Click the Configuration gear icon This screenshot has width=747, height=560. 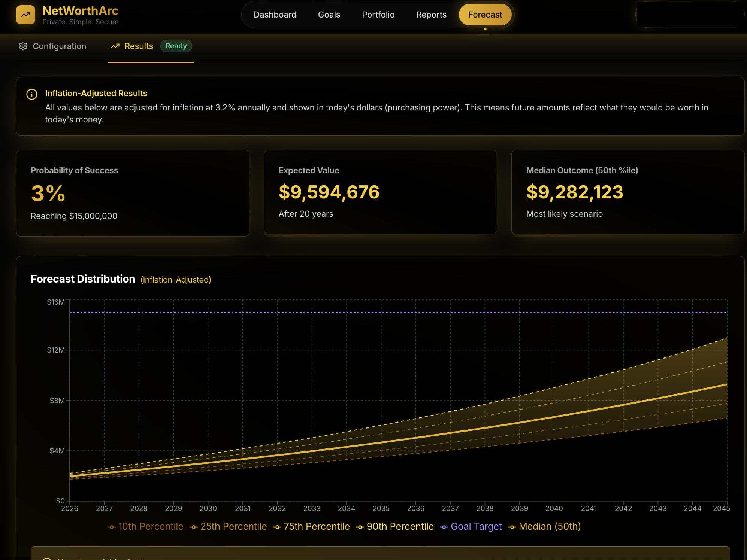pyautogui.click(x=23, y=46)
